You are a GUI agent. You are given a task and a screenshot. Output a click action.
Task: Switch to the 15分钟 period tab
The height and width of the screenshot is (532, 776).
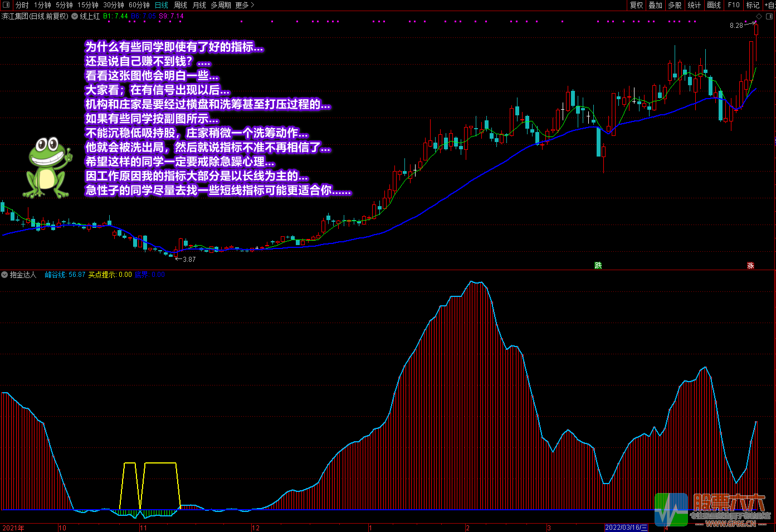click(x=88, y=5)
